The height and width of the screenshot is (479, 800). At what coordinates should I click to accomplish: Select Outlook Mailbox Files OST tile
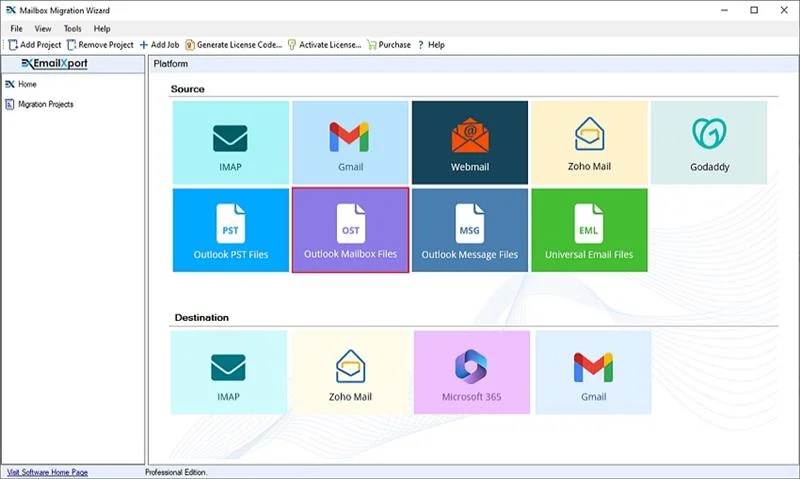[350, 230]
